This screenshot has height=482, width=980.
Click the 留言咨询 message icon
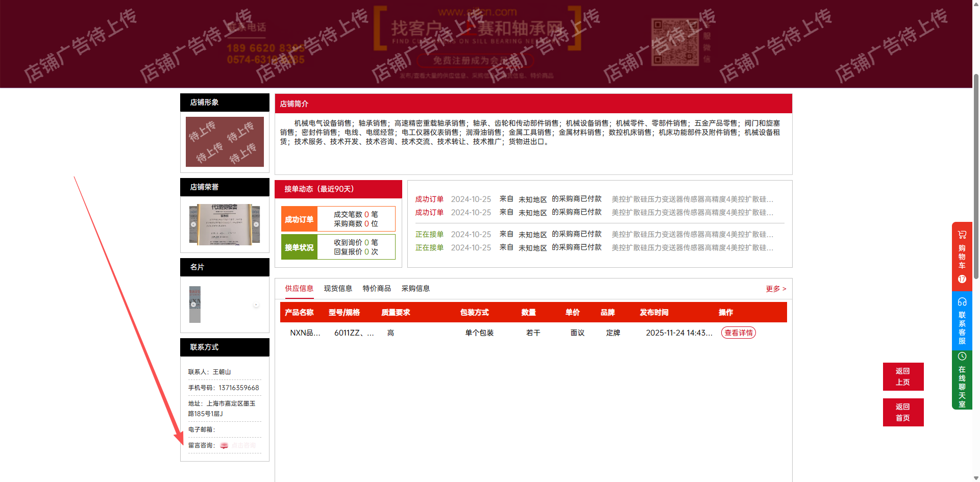tap(224, 445)
